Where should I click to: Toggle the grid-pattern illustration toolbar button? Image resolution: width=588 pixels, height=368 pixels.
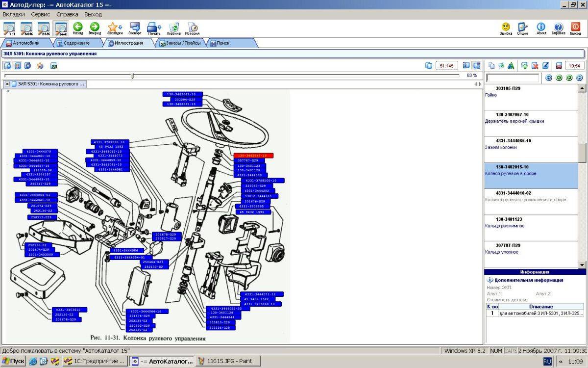pos(17,65)
